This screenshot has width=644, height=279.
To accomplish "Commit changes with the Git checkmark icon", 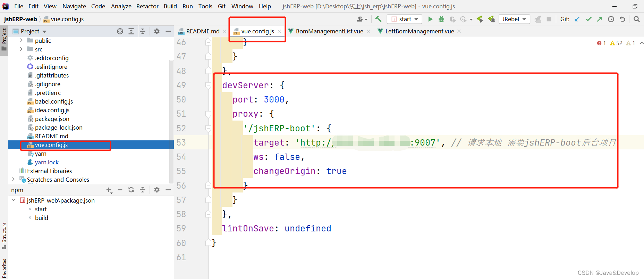I will click(x=588, y=19).
